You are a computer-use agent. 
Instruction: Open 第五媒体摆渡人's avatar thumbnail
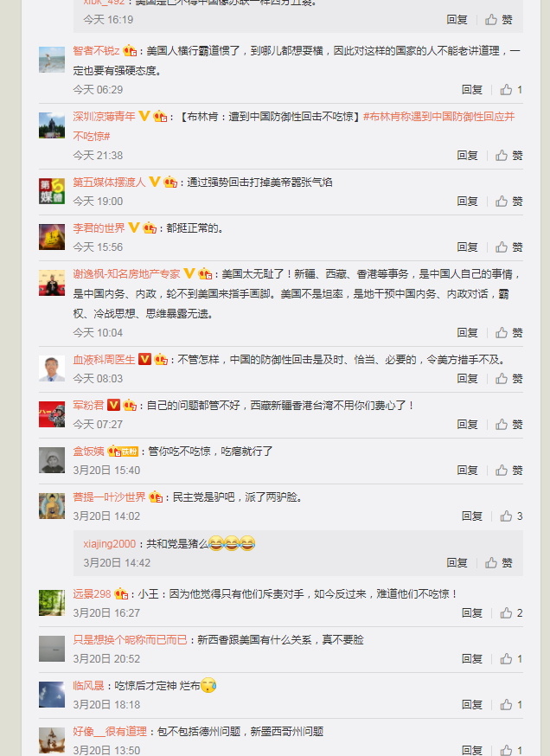pos(52,191)
